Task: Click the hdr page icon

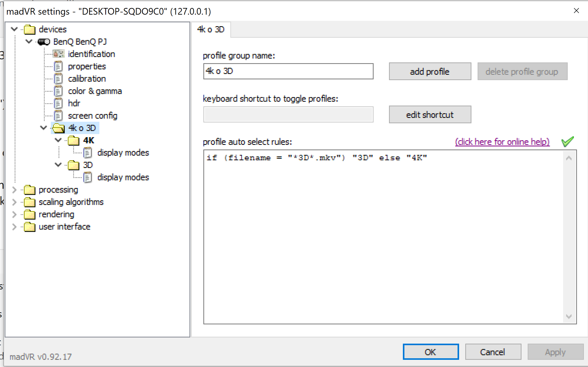Action: tap(59, 103)
